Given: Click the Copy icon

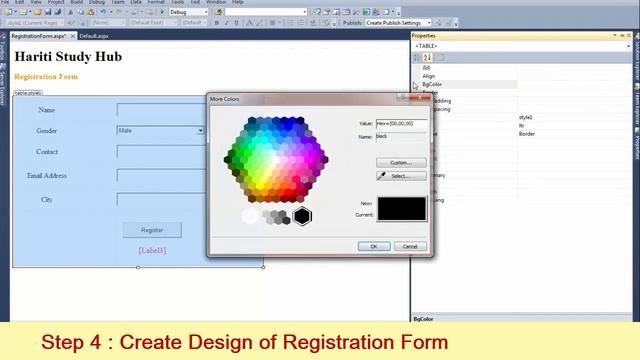Looking at the screenshot, I should pyautogui.click(x=80, y=12).
